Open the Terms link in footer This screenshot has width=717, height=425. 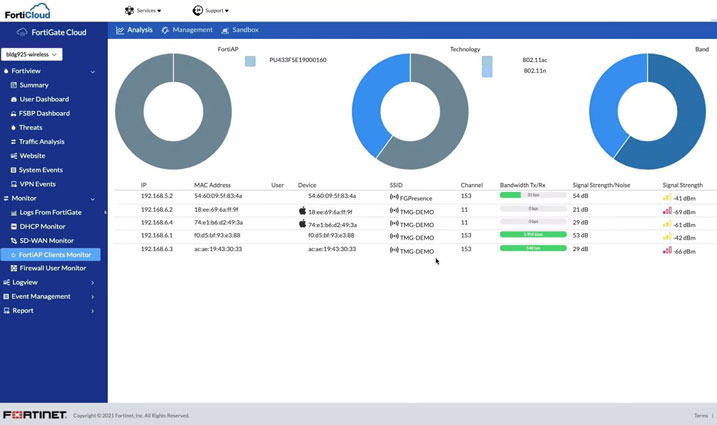(x=701, y=415)
